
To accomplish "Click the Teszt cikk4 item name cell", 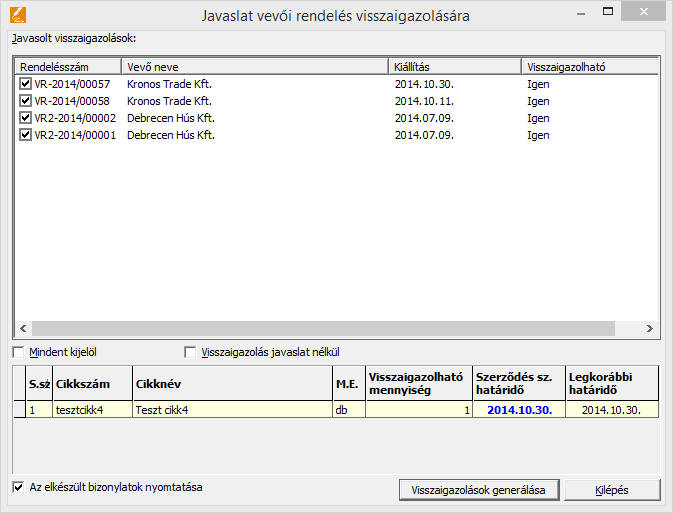I will (233, 410).
